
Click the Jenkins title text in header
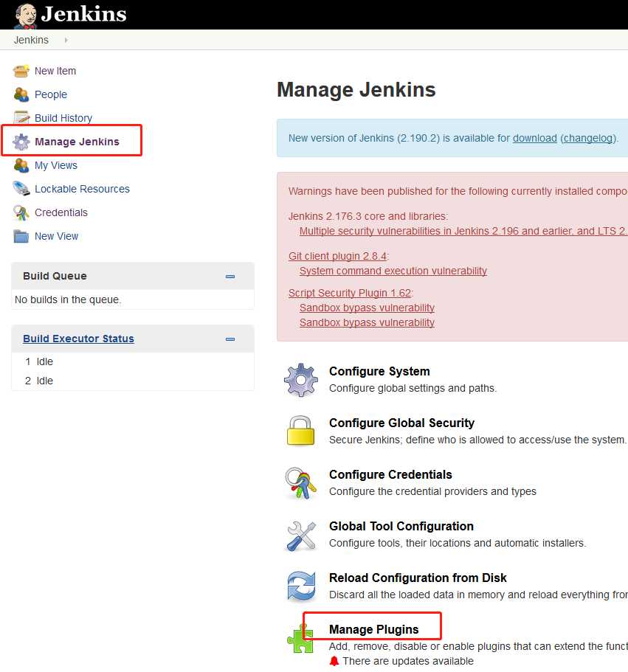pos(84,14)
